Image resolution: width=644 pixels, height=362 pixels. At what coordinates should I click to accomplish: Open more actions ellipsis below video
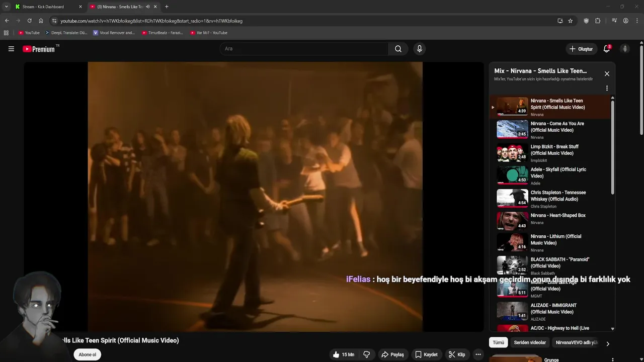[x=478, y=354]
